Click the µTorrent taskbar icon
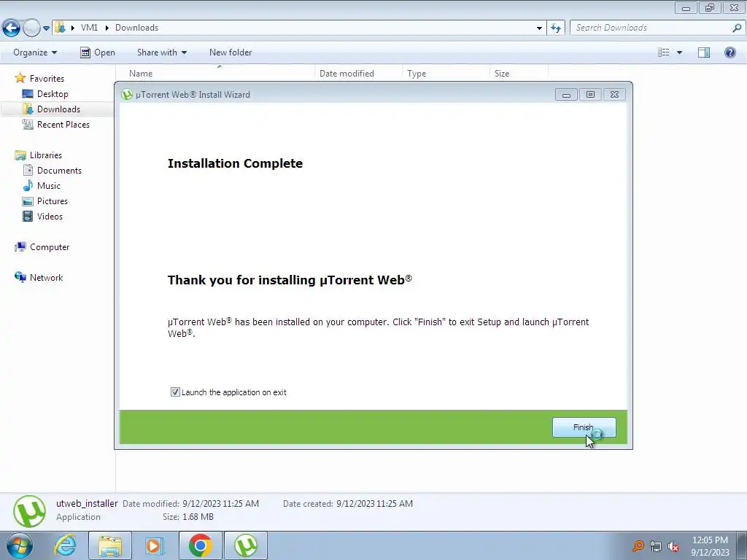Screen dimensions: 747x560 [246, 545]
